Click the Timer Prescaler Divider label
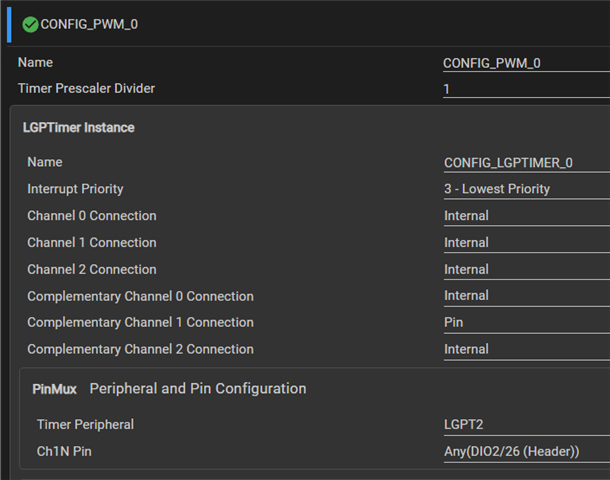Screen dimensions: 610x480 coord(86,88)
